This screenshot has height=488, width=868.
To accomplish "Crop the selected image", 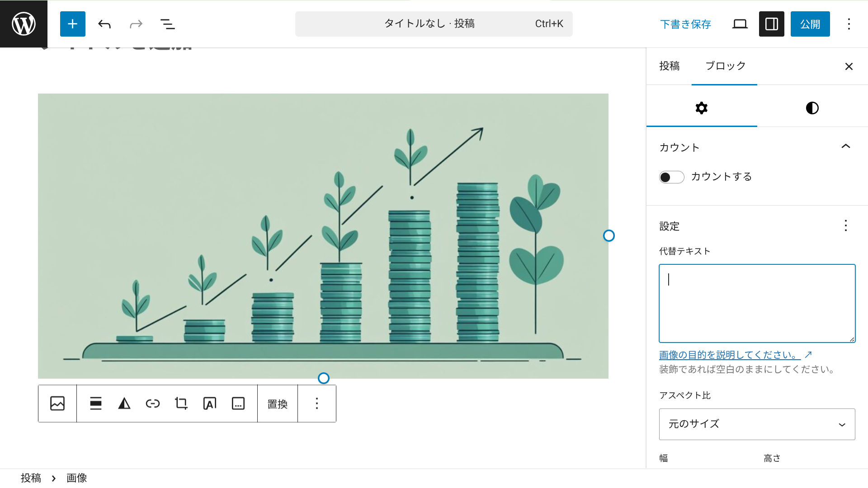I will pyautogui.click(x=181, y=404).
